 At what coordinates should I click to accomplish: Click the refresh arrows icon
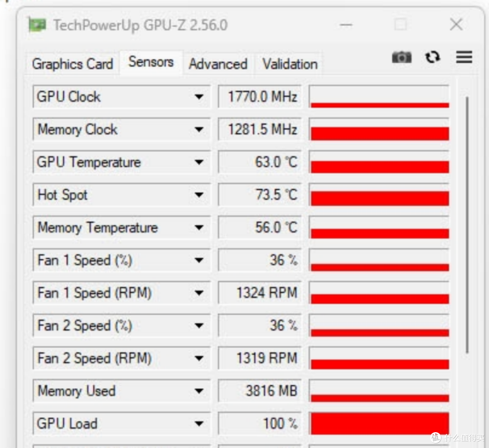pos(432,57)
